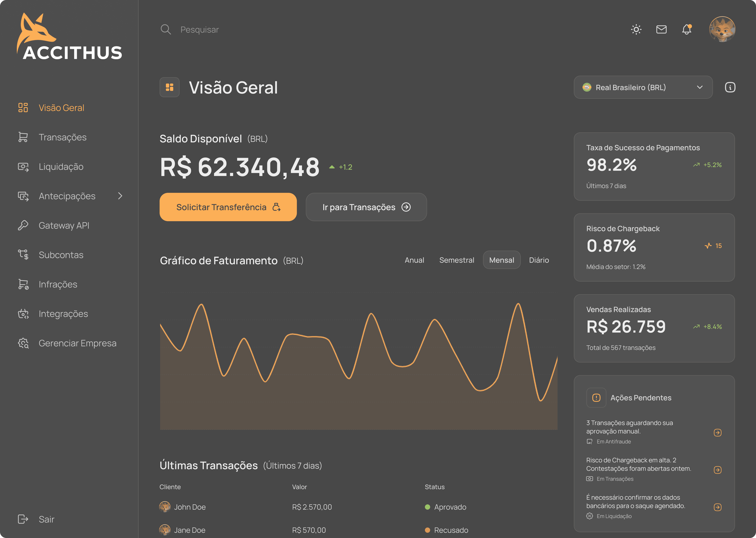Select the Semestral chart period
The image size is (756, 538).
(456, 260)
